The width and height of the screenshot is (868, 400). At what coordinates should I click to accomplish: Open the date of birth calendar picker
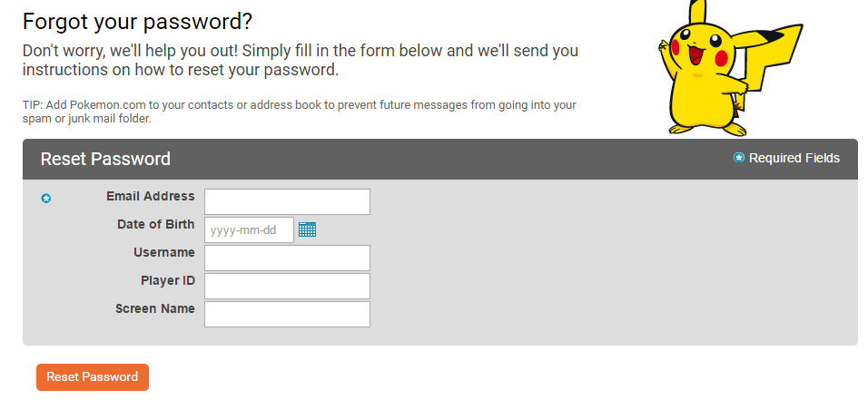[307, 229]
